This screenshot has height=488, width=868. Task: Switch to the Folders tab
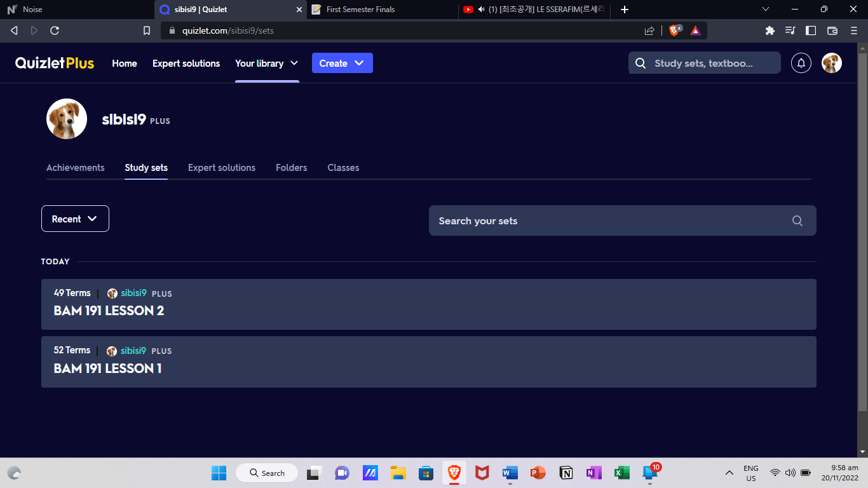pos(292,168)
